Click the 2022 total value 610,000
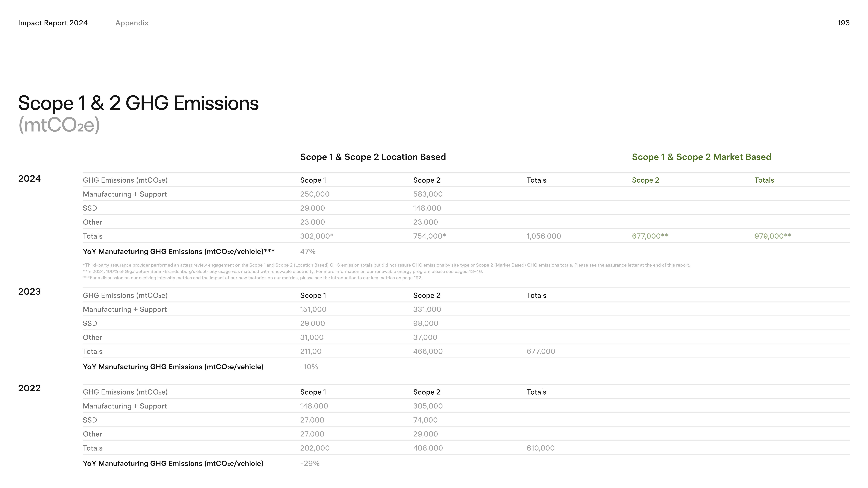This screenshot has width=868, height=488. 540,448
